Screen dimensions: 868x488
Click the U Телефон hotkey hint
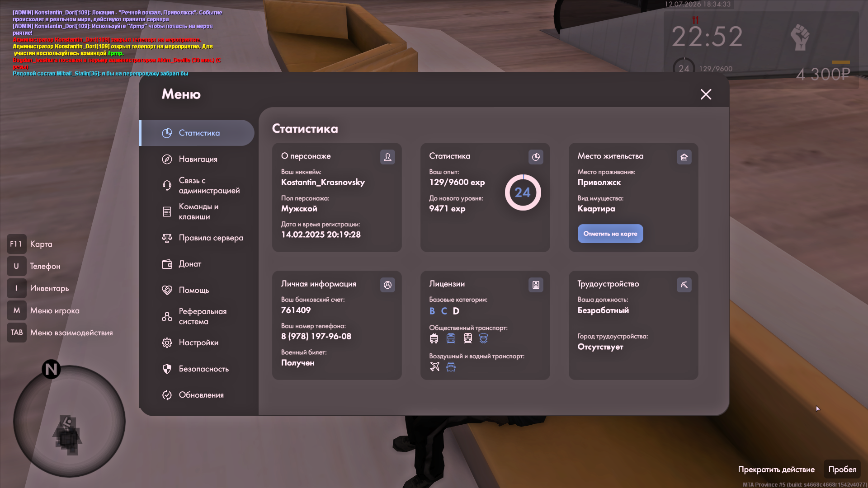coord(34,266)
